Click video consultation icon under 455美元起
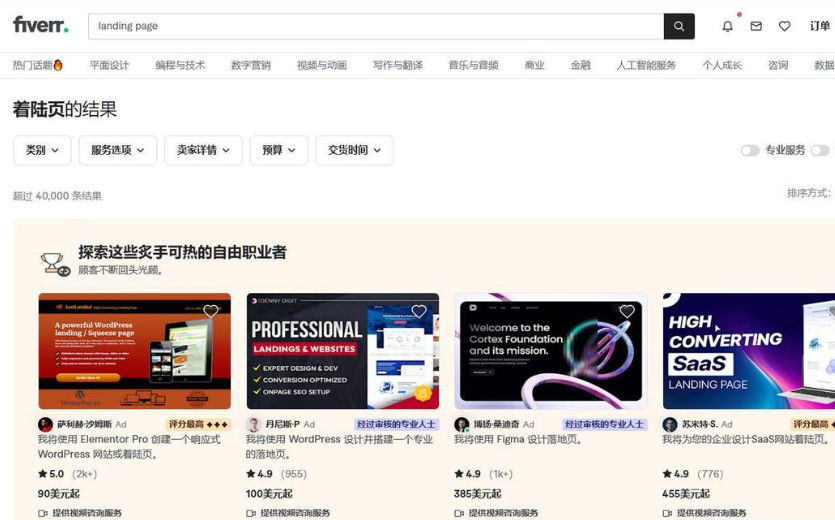 (667, 513)
